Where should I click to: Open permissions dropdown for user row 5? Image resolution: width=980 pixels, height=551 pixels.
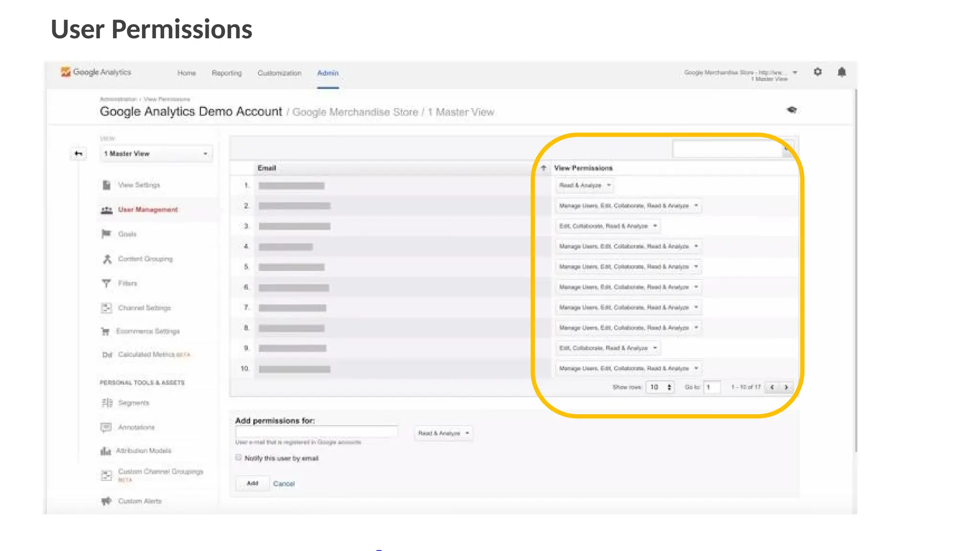(x=628, y=266)
